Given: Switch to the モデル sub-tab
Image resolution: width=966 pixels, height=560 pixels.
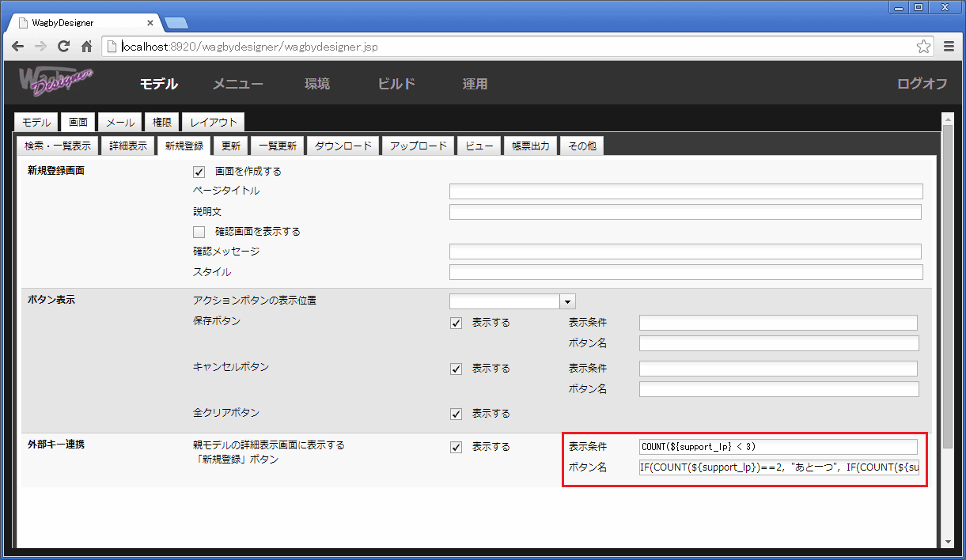Looking at the screenshot, I should pos(36,122).
